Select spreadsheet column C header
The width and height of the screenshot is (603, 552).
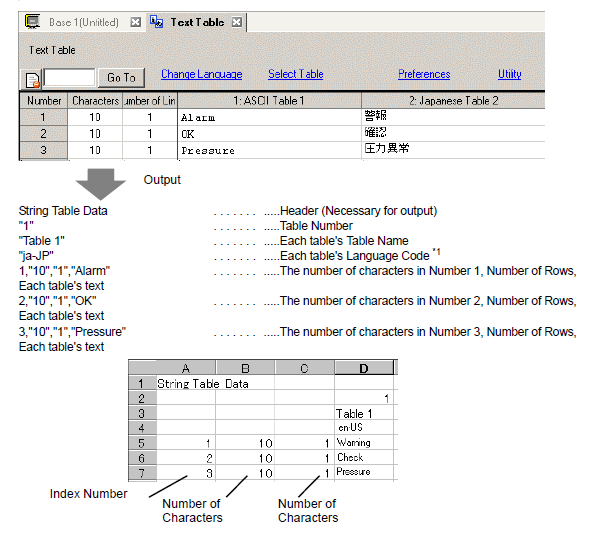click(x=304, y=368)
